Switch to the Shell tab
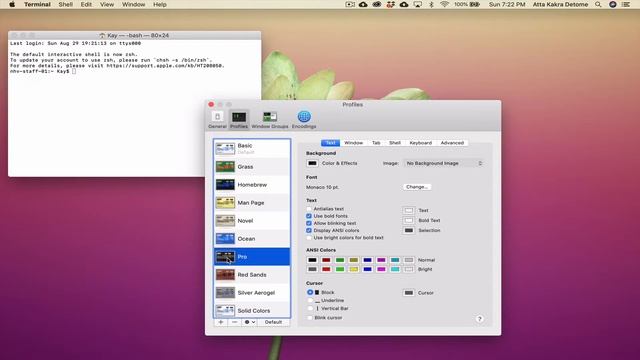640x360 pixels. coord(395,143)
